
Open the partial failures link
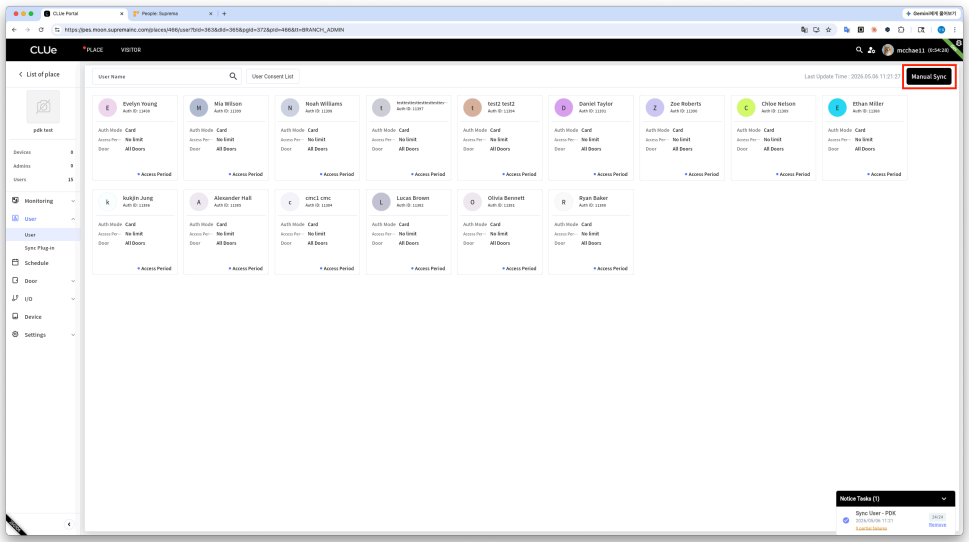[x=871, y=528]
